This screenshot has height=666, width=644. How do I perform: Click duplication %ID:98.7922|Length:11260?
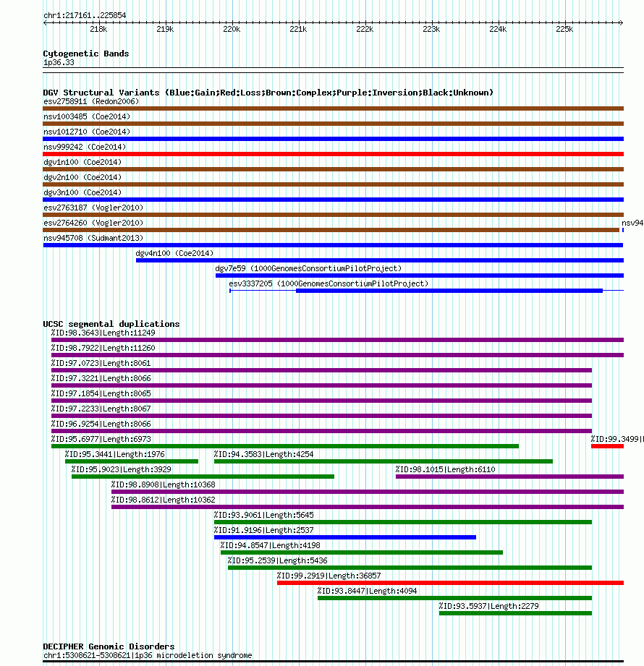[x=103, y=349]
